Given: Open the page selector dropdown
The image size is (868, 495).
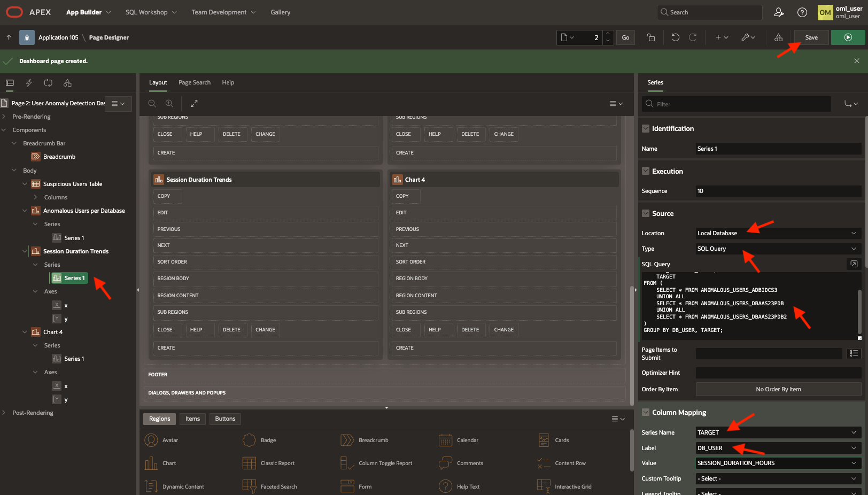Looking at the screenshot, I should pyautogui.click(x=568, y=37).
